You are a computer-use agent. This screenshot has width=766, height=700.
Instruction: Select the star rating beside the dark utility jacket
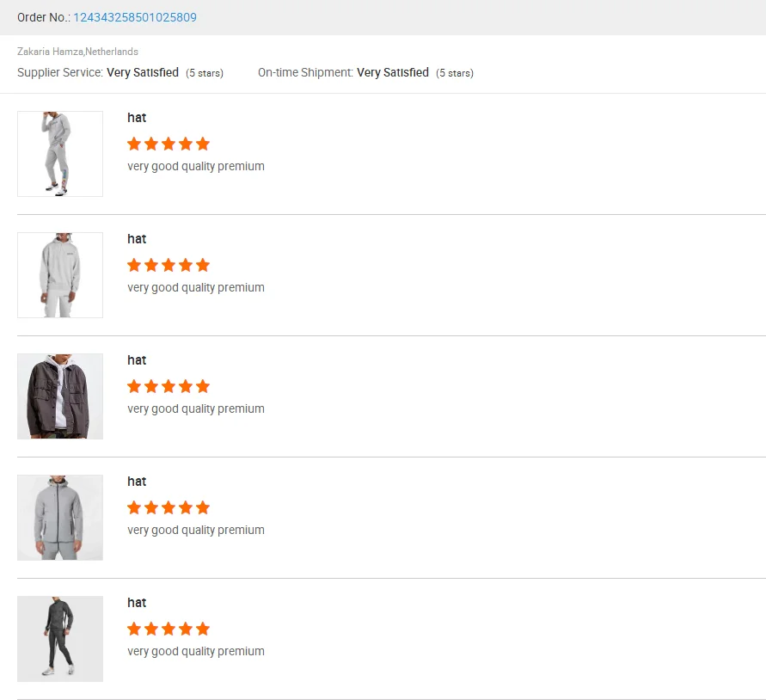click(169, 386)
